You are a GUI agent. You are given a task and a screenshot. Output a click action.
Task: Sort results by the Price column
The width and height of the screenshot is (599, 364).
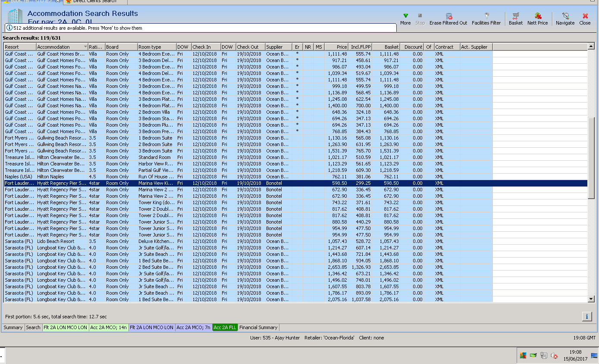336,47
